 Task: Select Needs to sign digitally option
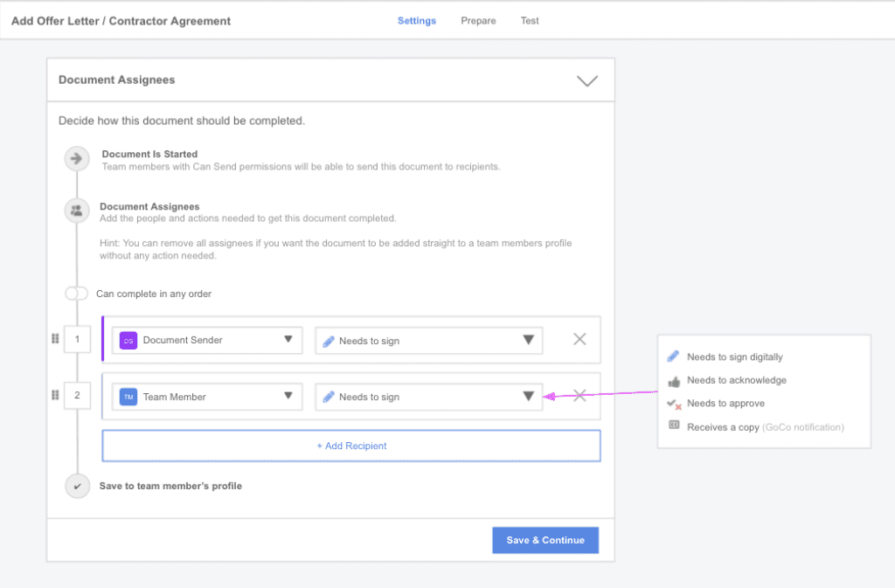[x=734, y=357]
